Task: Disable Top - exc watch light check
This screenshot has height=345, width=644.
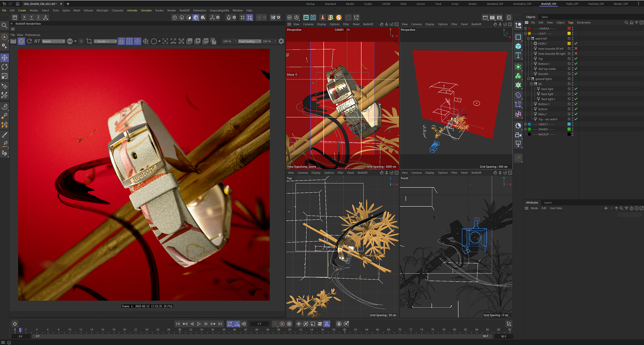Action: coord(576,119)
